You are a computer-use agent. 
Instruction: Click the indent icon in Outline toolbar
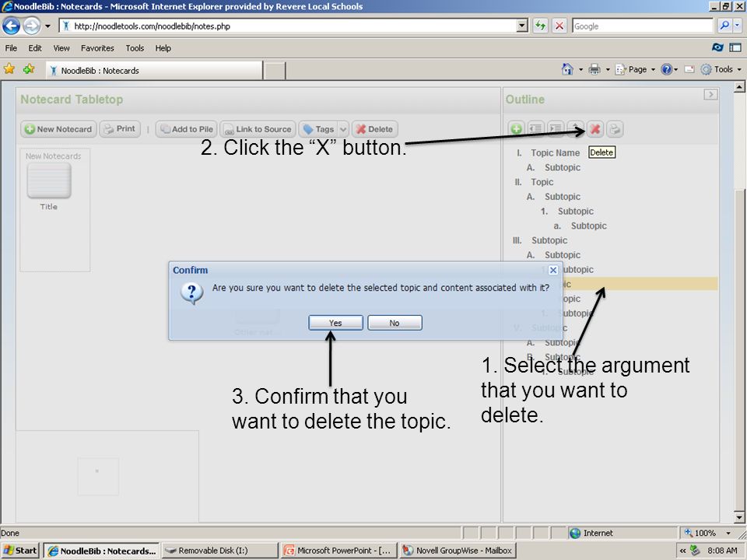[x=556, y=129]
